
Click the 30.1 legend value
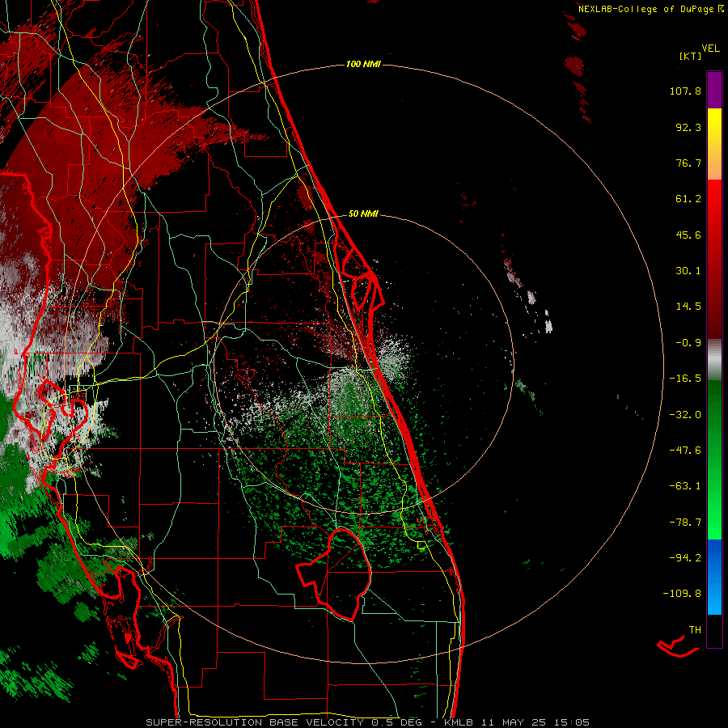tap(688, 271)
